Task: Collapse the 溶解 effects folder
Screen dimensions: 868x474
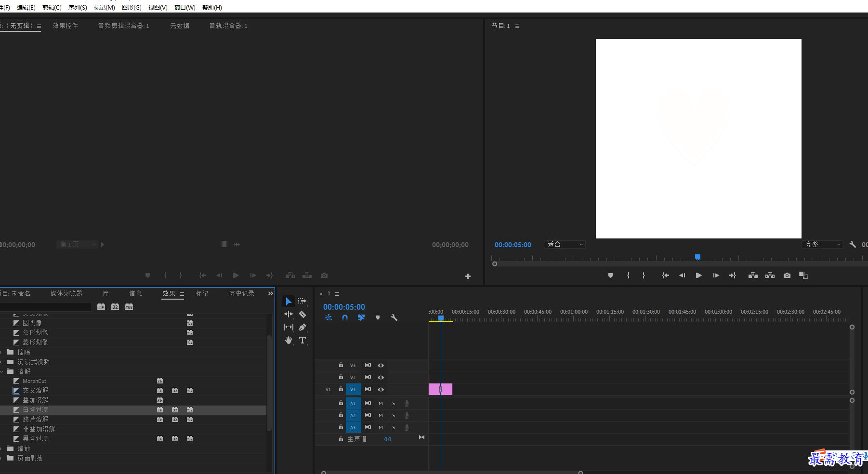Action: 2,371
